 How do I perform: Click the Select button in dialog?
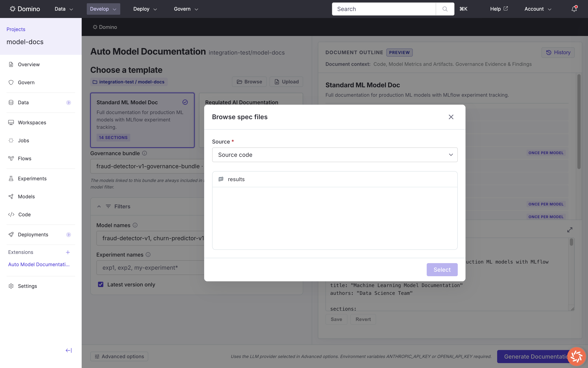pos(442,270)
